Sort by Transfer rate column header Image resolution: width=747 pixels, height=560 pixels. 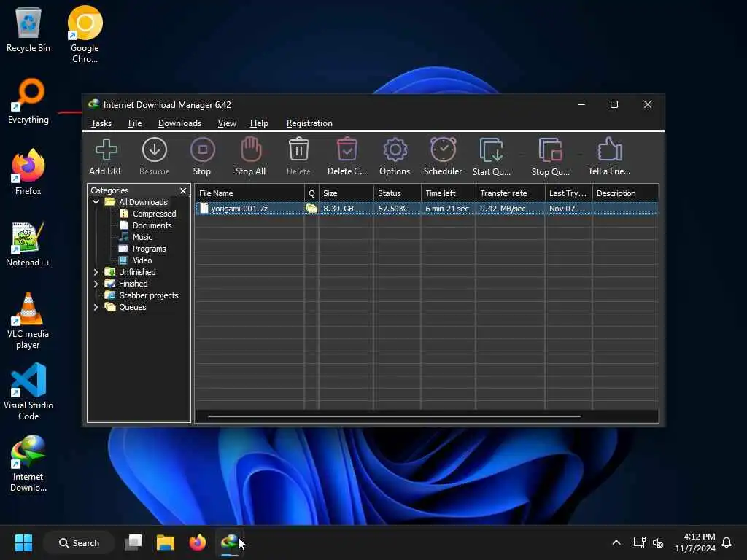point(510,193)
